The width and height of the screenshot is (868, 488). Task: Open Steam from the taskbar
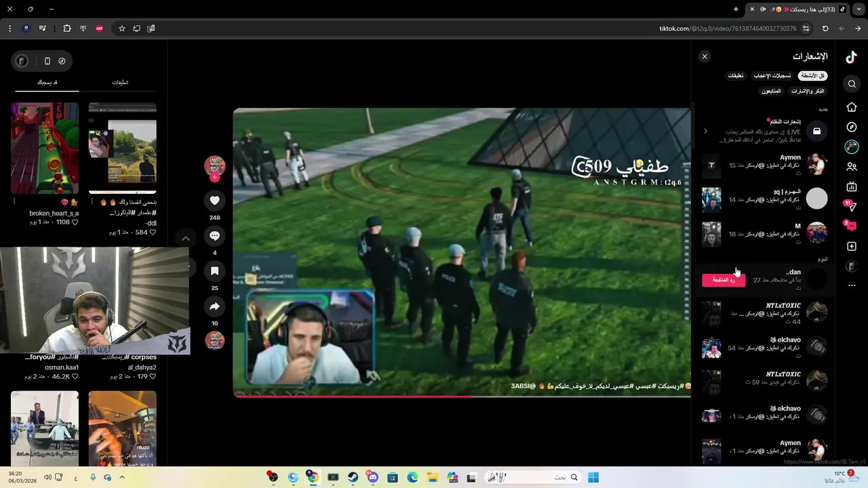pyautogui.click(x=353, y=477)
